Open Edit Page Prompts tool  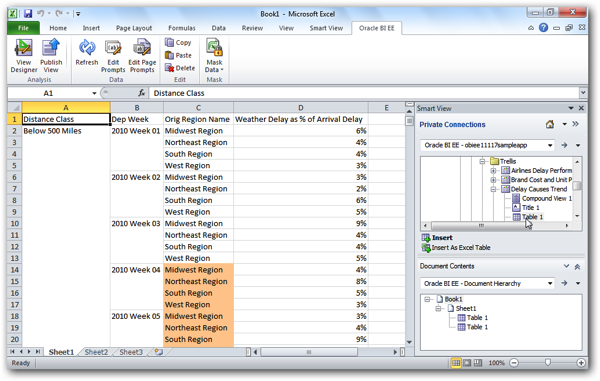coord(142,55)
